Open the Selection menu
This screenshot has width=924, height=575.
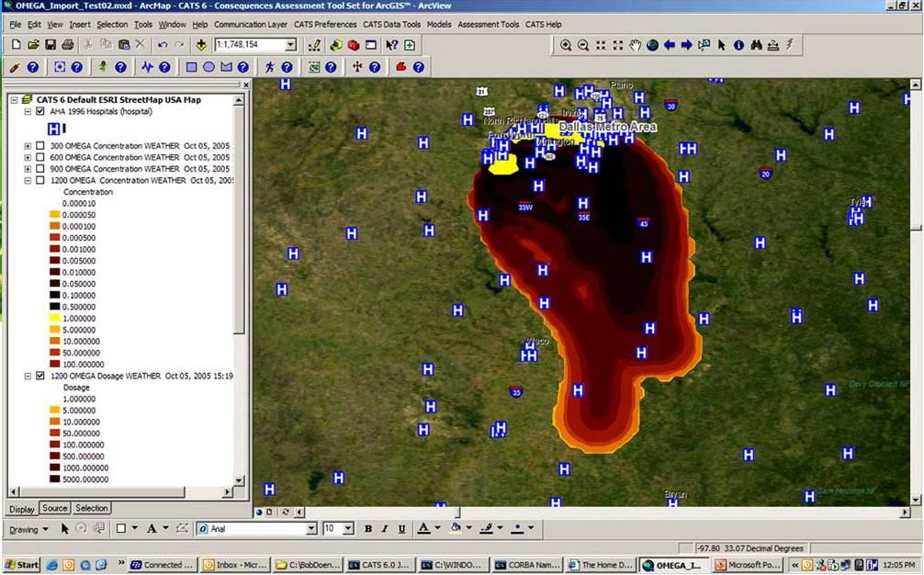112,25
